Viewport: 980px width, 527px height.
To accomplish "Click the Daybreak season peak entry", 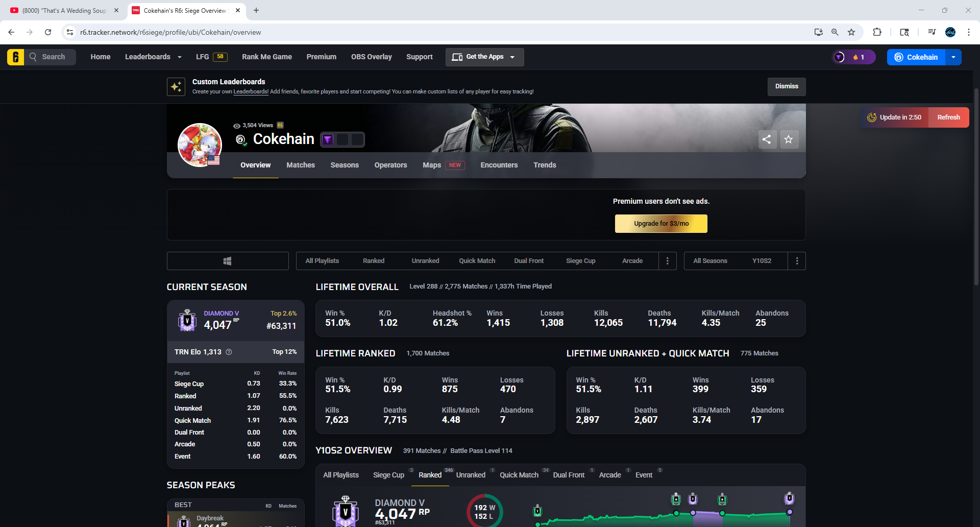I will point(236,519).
